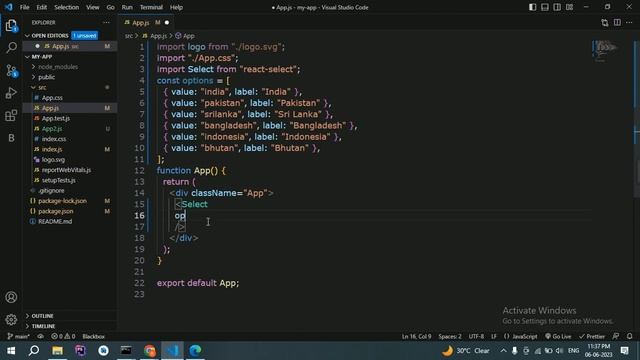
Task: Toggle secondary side bar layout icon
Action: point(557,7)
